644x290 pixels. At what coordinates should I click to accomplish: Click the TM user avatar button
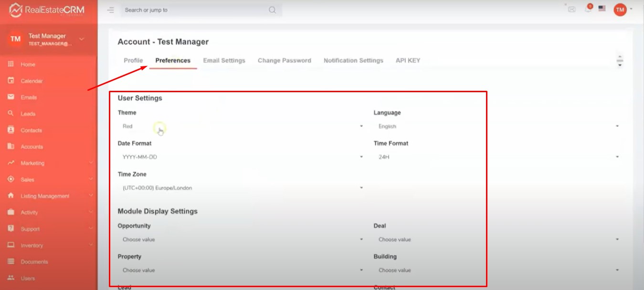pyautogui.click(x=620, y=9)
